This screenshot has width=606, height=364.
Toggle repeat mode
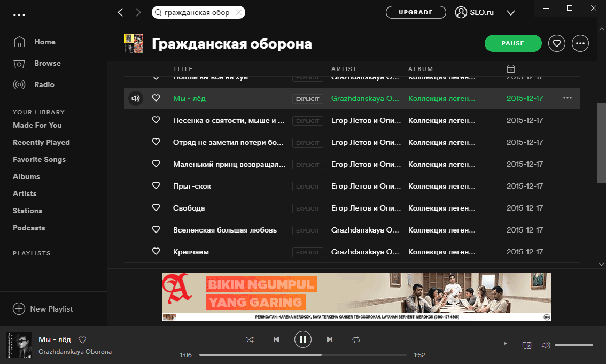pyautogui.click(x=356, y=339)
